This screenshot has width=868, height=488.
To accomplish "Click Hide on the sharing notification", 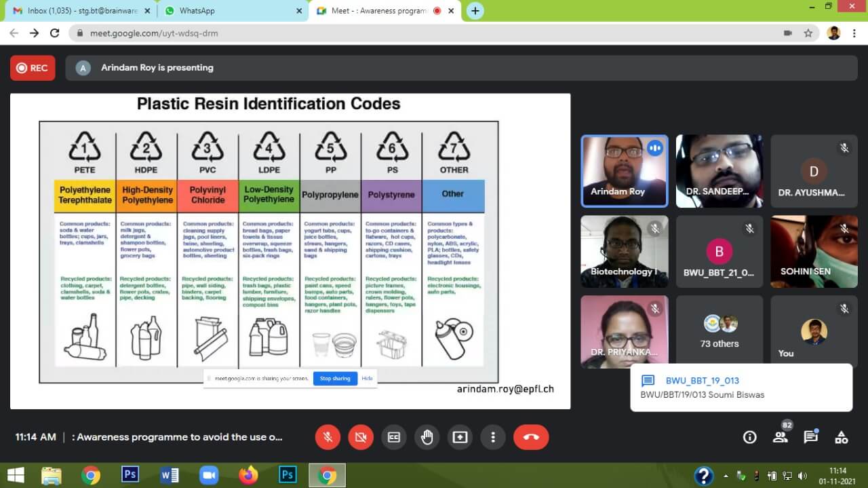I will tap(367, 379).
